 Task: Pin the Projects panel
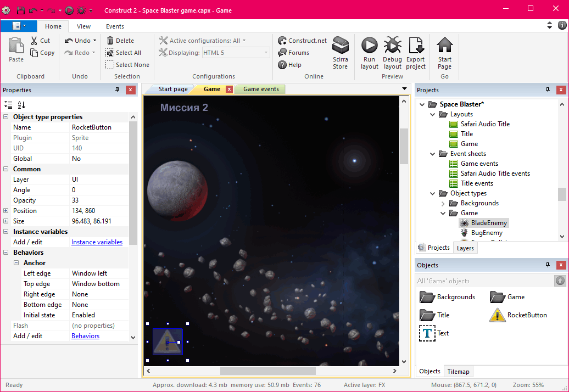point(548,90)
